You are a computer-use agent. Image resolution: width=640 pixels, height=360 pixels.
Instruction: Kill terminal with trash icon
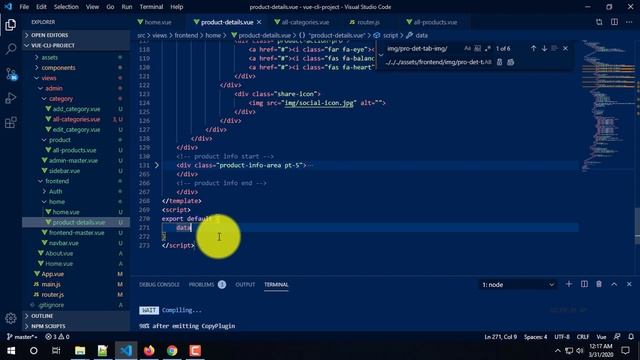[599, 284]
